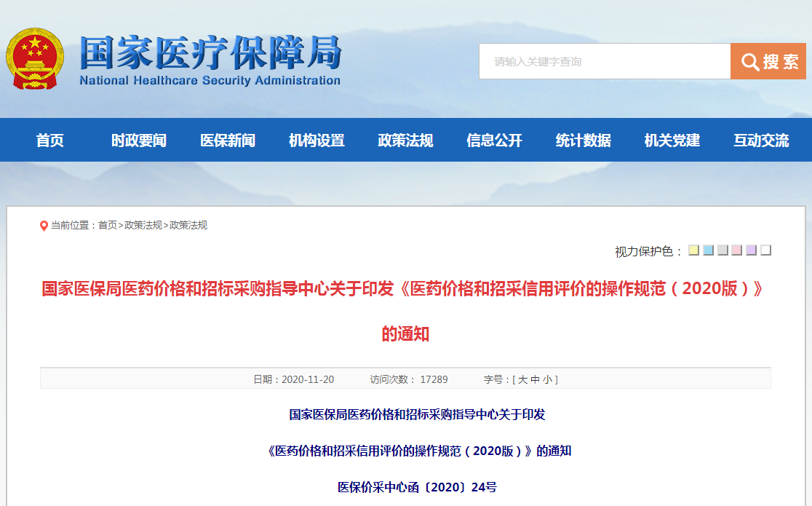Viewport: 812px width, 506px height.
Task: Set font size to 小 (small)
Action: click(547, 379)
